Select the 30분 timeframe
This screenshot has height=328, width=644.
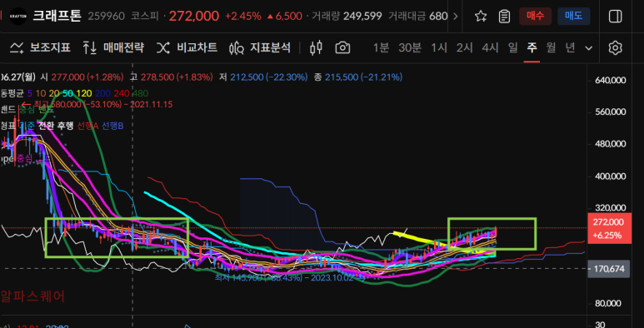tap(410, 47)
